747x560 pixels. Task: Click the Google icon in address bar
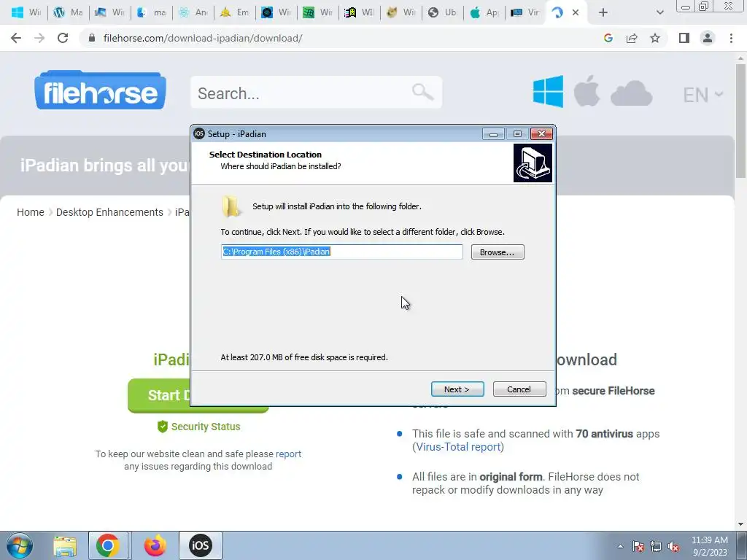click(x=608, y=38)
